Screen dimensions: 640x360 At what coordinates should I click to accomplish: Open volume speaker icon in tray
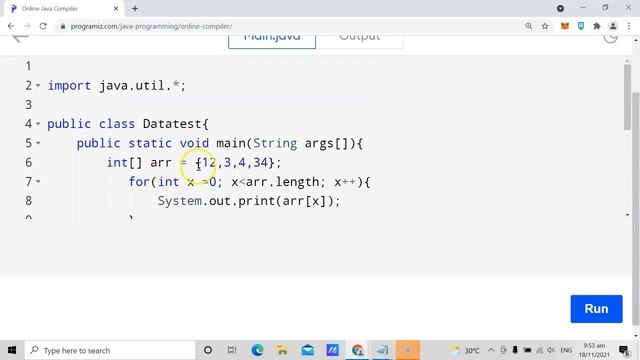coord(551,350)
